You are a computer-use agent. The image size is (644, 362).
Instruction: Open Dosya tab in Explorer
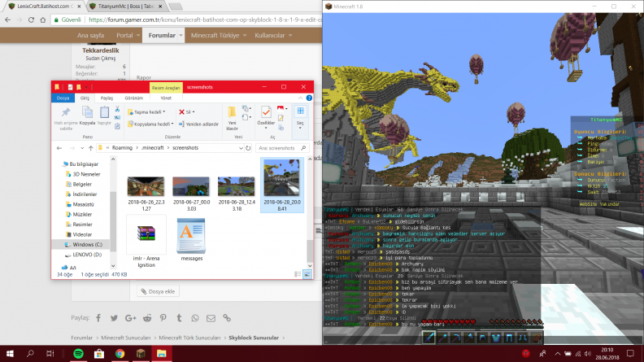click(x=63, y=98)
